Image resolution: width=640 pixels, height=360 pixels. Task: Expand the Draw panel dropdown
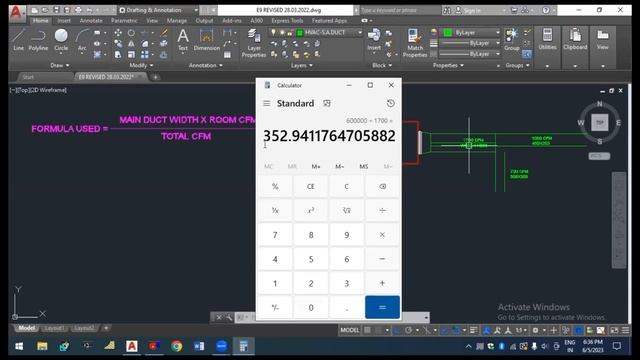60,65
